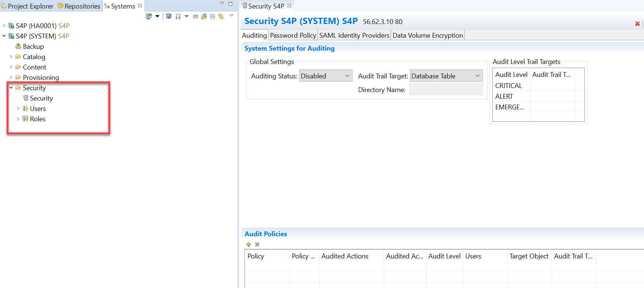Click Audit Trail T... header in Trail Targets table
Image resolution: width=644 pixels, height=288 pixels.
552,74
